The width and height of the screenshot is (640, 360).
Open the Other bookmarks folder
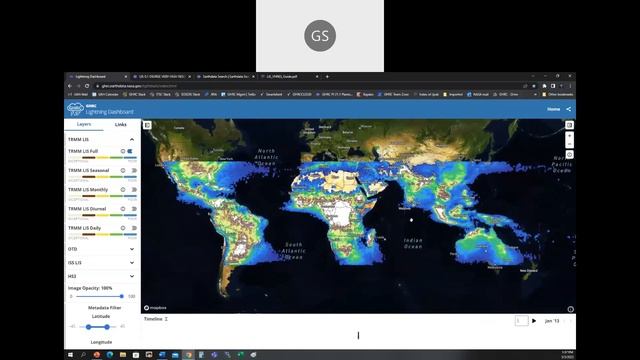[558, 94]
